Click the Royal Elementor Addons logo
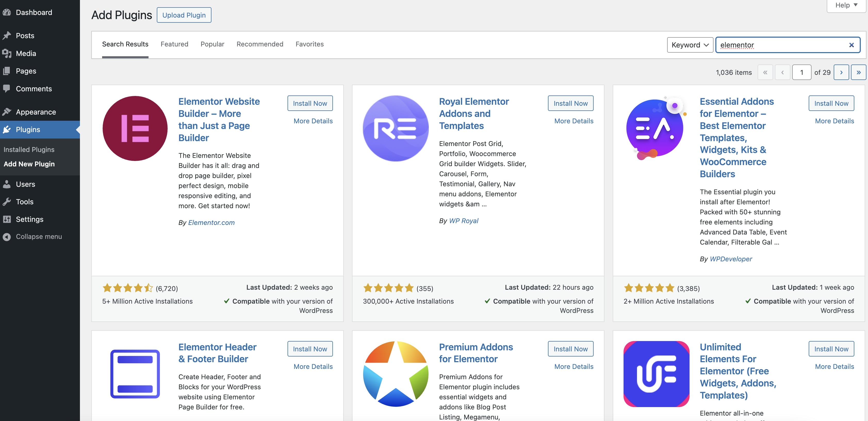 (x=395, y=128)
